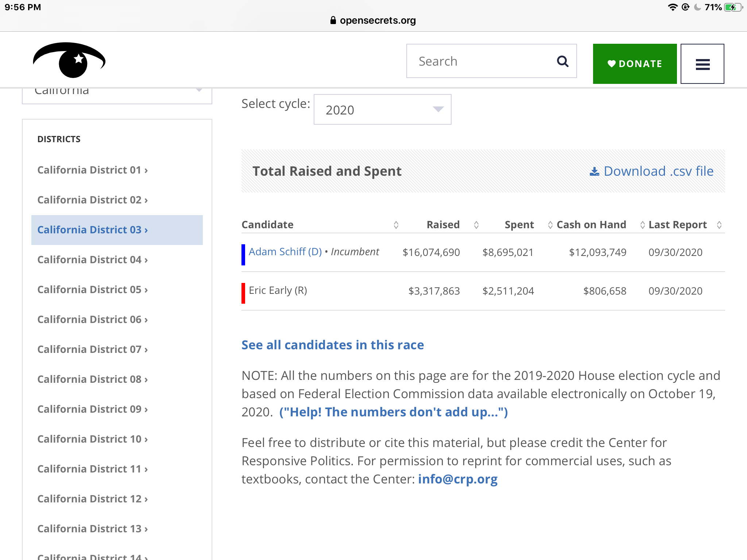Click Adam Schiff spent amount $8,695,021
Image resolution: width=747 pixels, height=560 pixels.
click(x=508, y=252)
